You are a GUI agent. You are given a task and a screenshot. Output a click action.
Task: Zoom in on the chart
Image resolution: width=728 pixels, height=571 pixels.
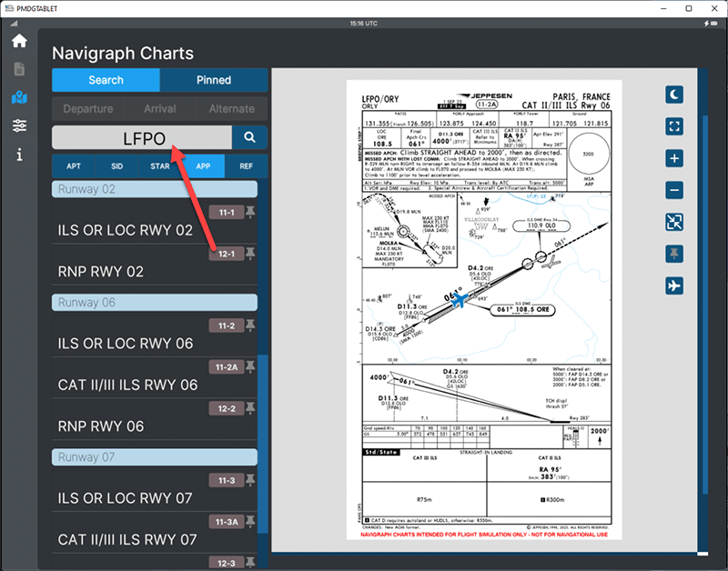click(674, 158)
